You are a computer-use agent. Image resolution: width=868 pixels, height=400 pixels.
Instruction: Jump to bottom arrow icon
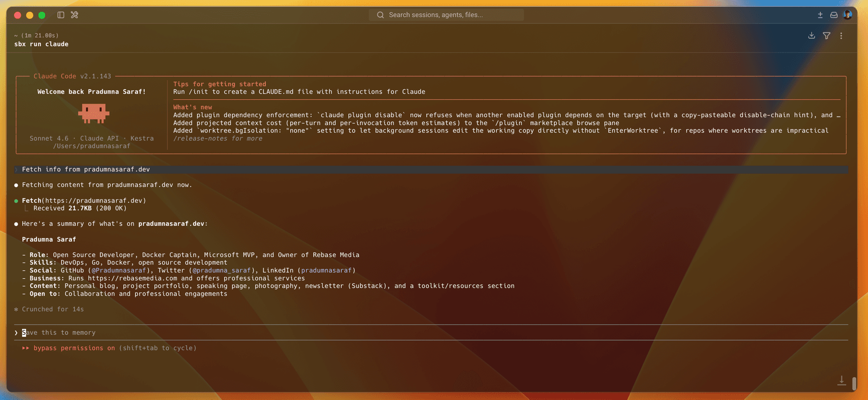841,381
